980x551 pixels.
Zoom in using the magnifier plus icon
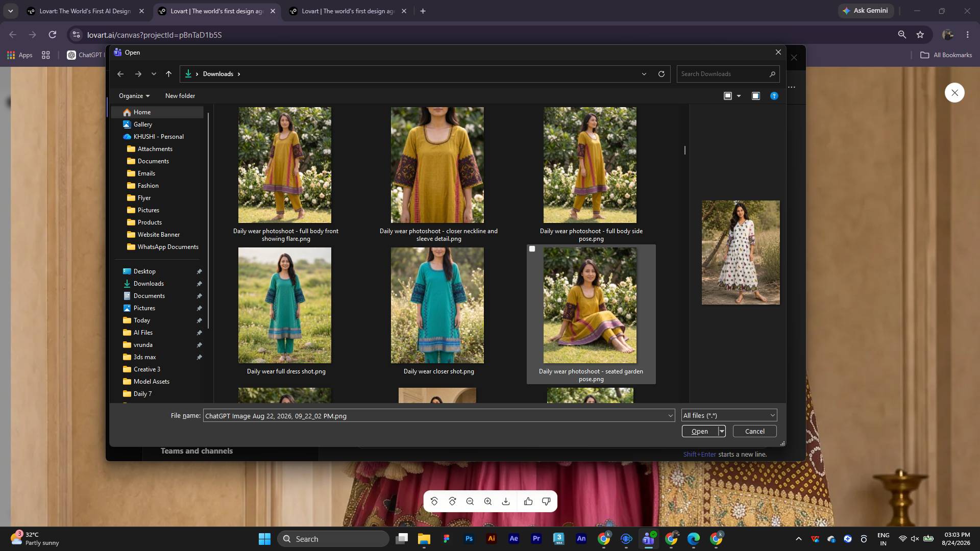488,502
